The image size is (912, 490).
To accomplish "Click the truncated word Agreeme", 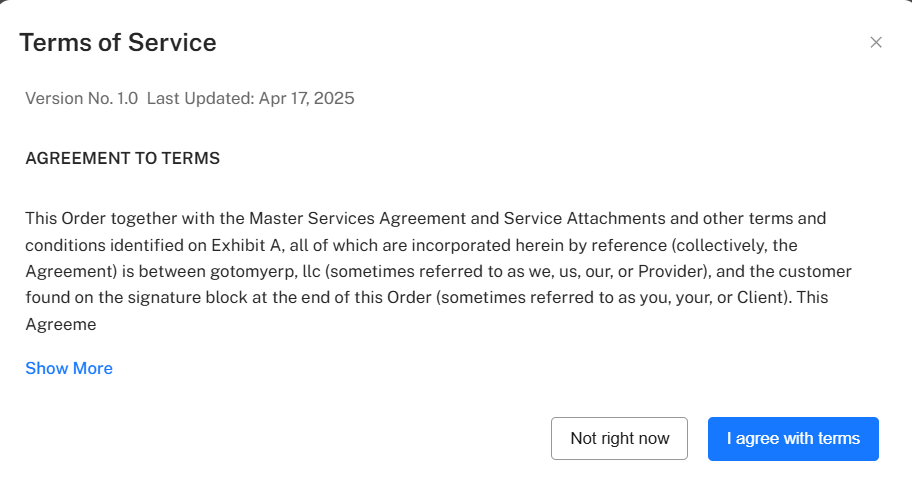I will [x=60, y=324].
